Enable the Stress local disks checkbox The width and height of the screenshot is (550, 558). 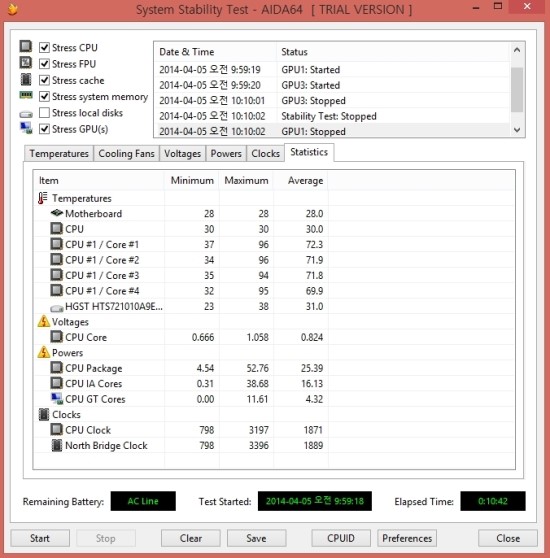[44, 112]
